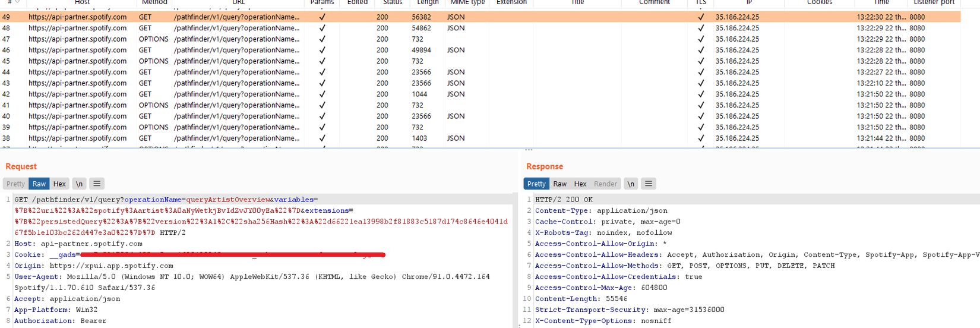Click the JSON MIME type in row 40
Screen dimensions: 980x328
(456, 116)
